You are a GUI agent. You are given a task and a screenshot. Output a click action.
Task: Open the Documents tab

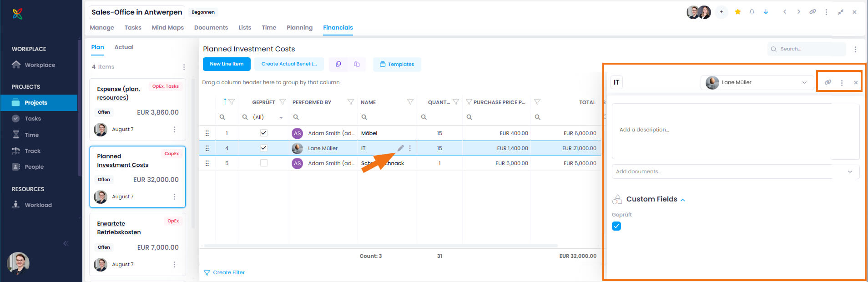211,28
